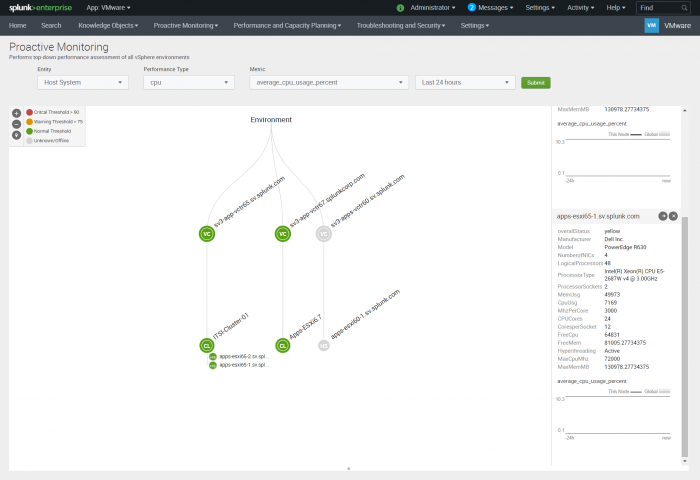Open Performance and Capacity Planning menu
This screenshot has width=700, height=480.
[x=287, y=25]
